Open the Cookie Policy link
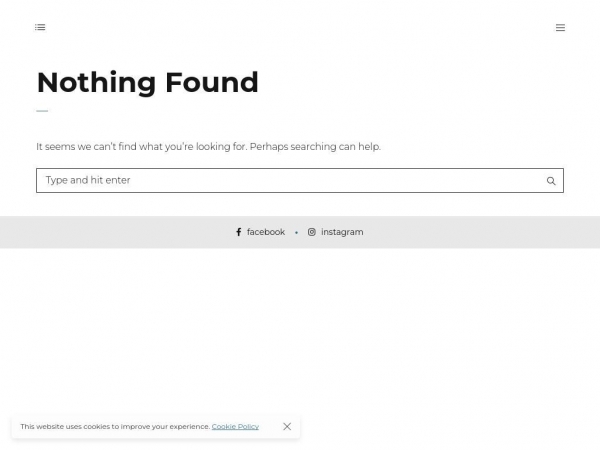 point(235,427)
